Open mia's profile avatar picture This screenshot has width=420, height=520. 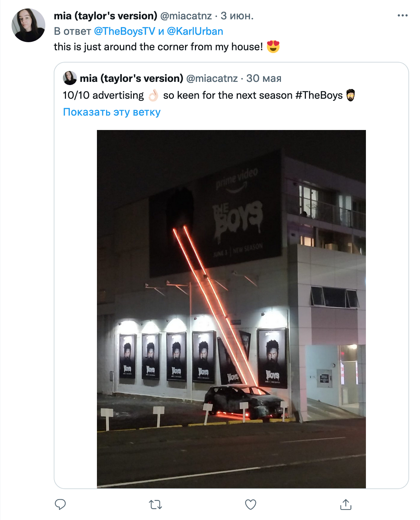[28, 25]
